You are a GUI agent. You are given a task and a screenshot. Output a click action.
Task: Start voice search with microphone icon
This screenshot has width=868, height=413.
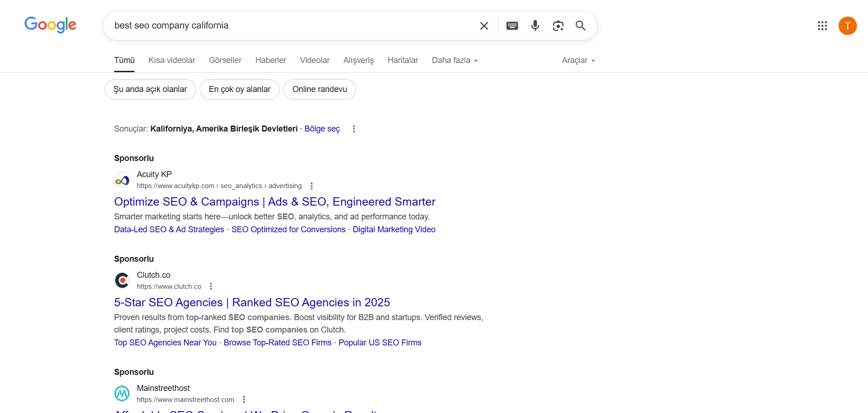[535, 26]
